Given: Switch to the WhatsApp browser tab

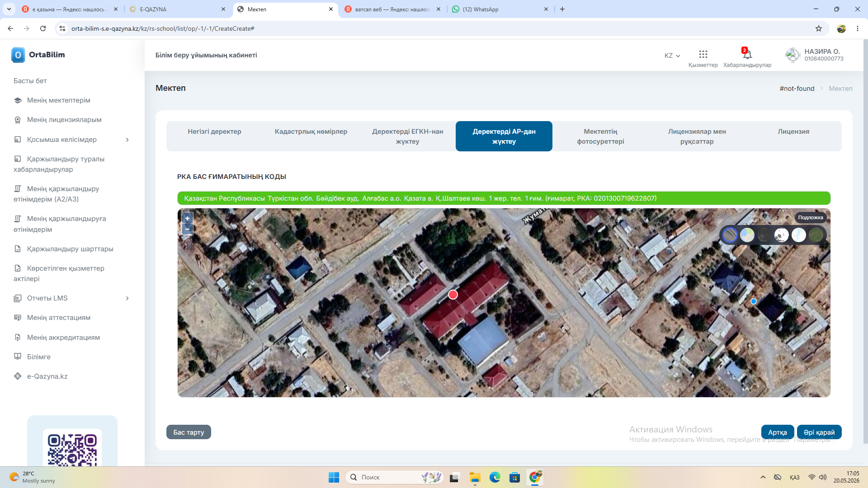Looking at the screenshot, I should pos(500,9).
